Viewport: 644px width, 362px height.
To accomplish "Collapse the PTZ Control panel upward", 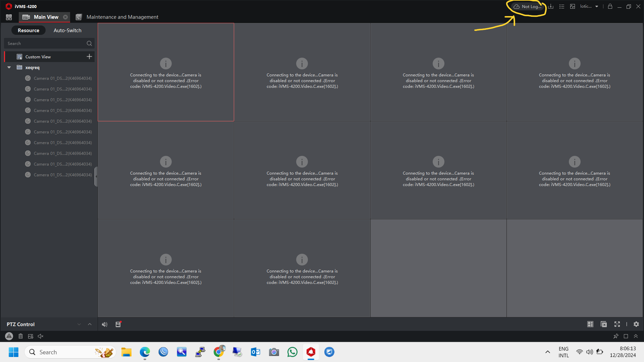I will tap(90, 324).
